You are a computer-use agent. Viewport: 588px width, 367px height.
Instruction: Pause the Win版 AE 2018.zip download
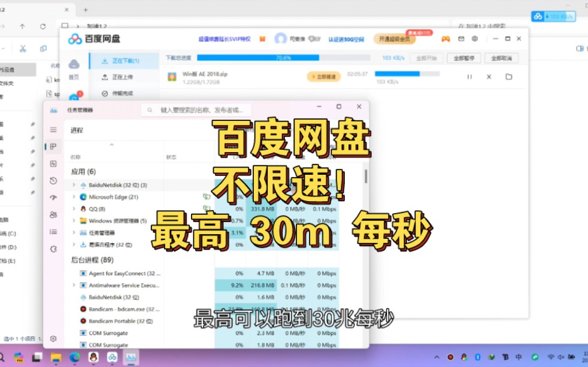point(469,77)
